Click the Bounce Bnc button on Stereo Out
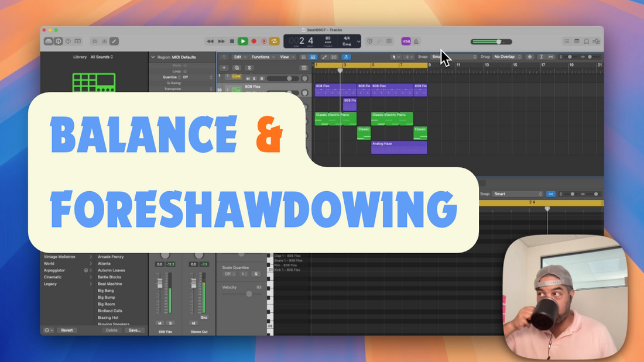644x362 pixels. pos(204,318)
